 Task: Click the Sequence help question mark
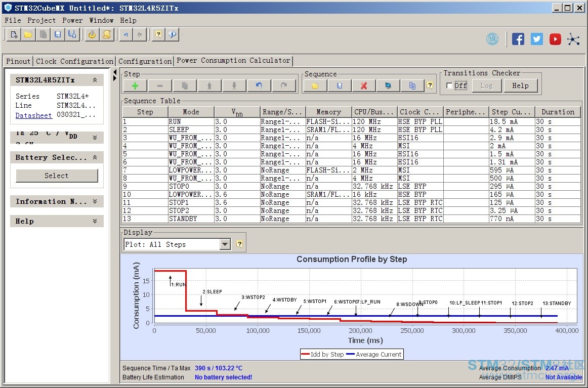430,85
